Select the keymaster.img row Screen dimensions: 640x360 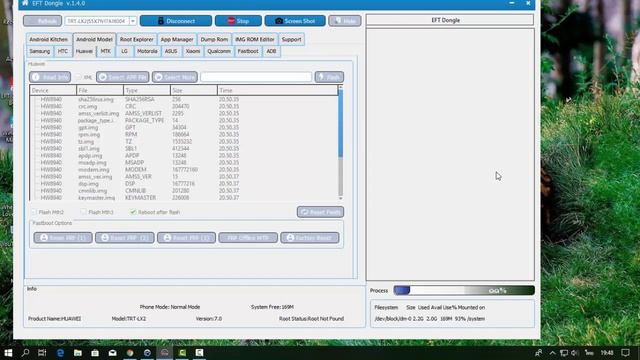[184, 198]
